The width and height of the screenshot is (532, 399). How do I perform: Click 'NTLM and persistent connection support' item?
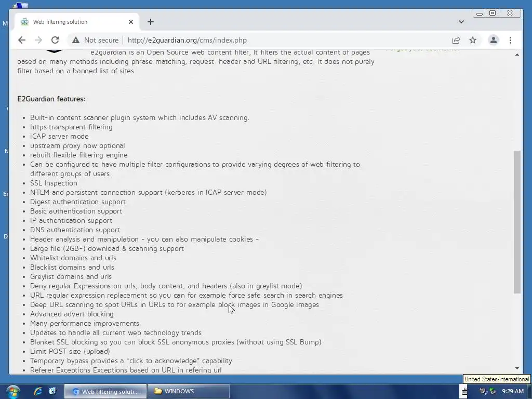(x=148, y=192)
